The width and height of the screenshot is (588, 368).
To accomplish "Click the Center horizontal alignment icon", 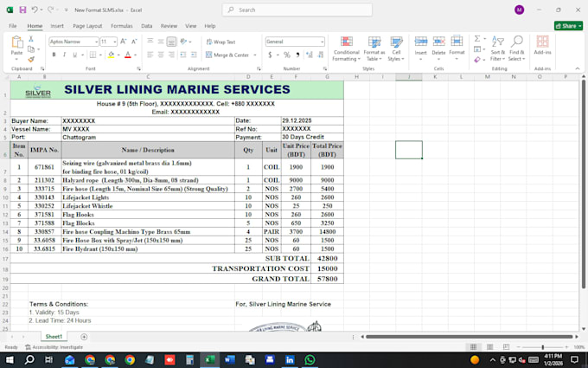I will coord(161,55).
